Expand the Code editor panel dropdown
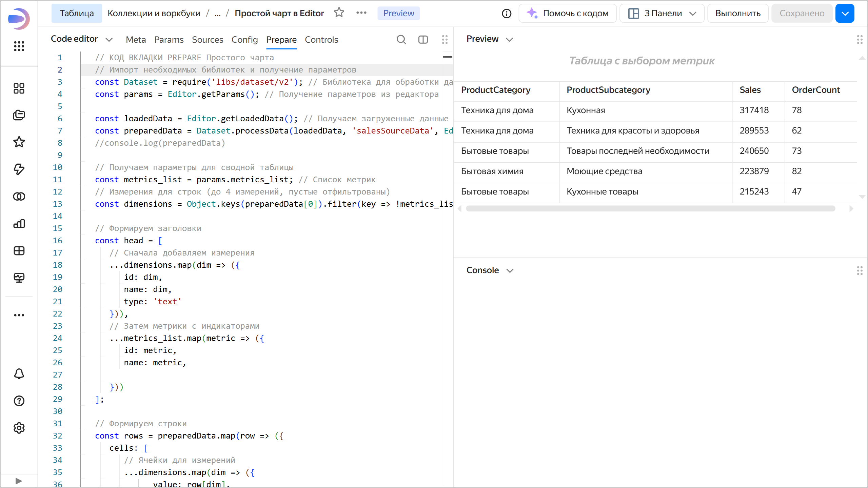 tap(109, 40)
